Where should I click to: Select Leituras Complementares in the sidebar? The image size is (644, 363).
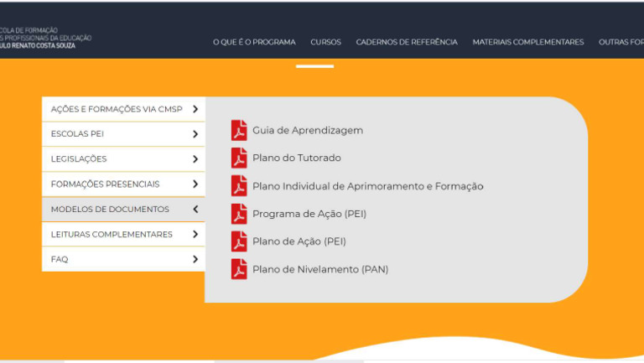pos(123,234)
